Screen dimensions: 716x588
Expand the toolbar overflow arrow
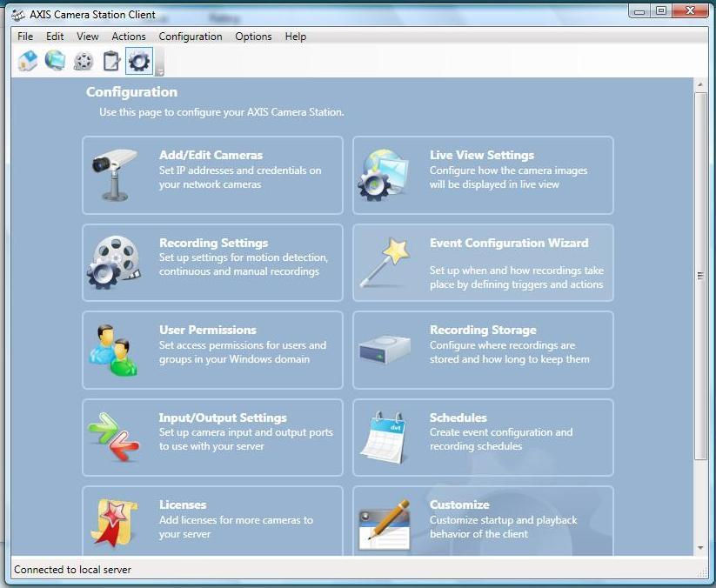(160, 72)
